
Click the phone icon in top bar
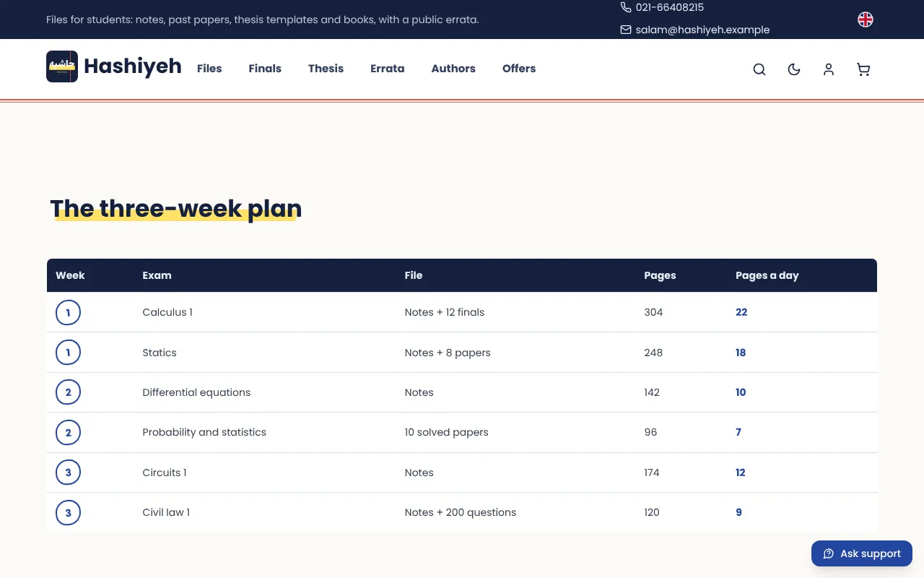(626, 7)
